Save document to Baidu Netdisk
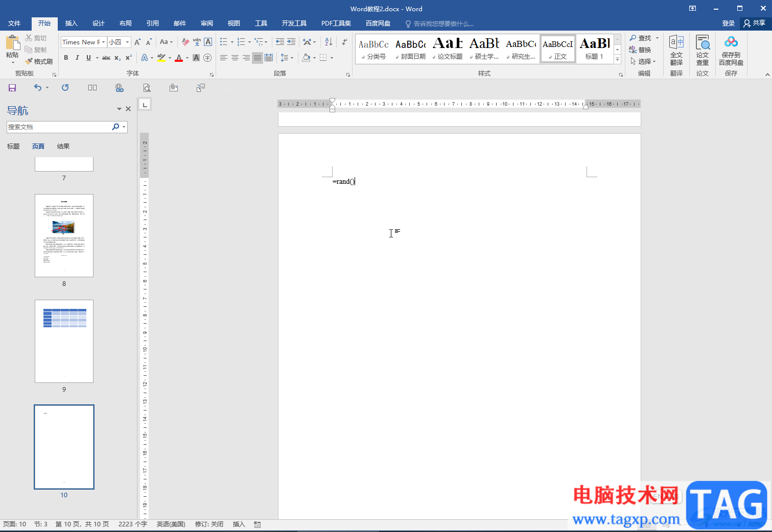The width and height of the screenshot is (772, 532). coord(731,50)
